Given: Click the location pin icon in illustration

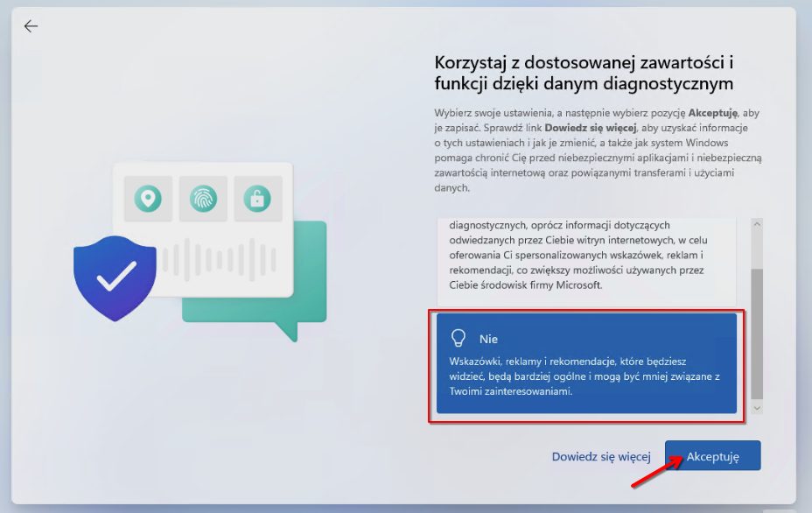Looking at the screenshot, I should (148, 200).
